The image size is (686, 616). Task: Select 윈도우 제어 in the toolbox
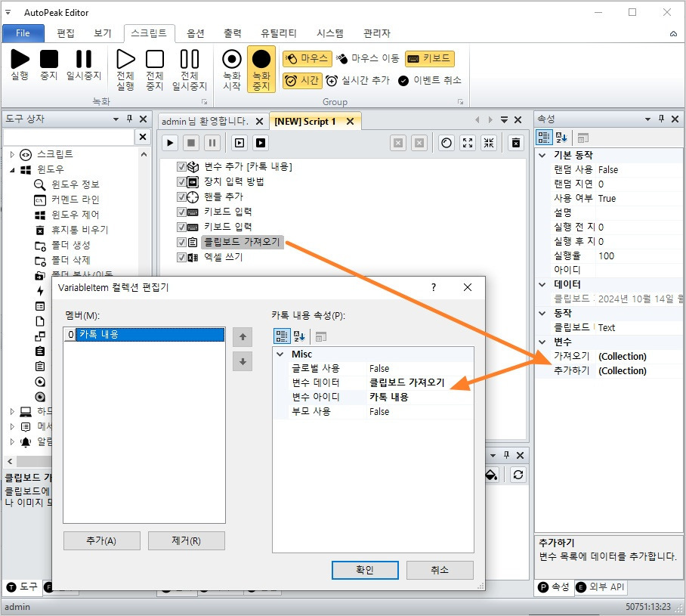(76, 215)
